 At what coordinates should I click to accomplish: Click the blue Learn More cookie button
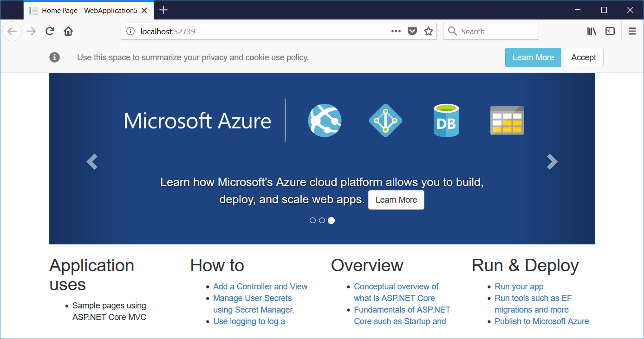tap(533, 58)
